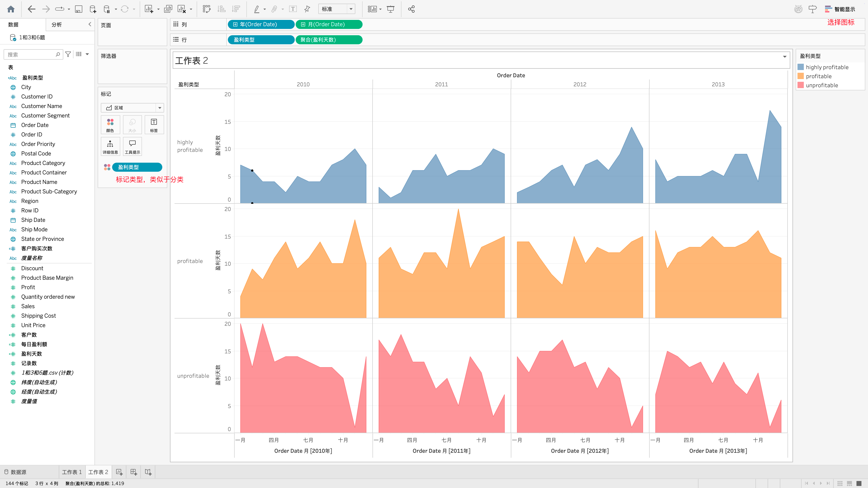The height and width of the screenshot is (488, 868).
Task: Create a new worksheet from toolbar
Action: [x=149, y=9]
